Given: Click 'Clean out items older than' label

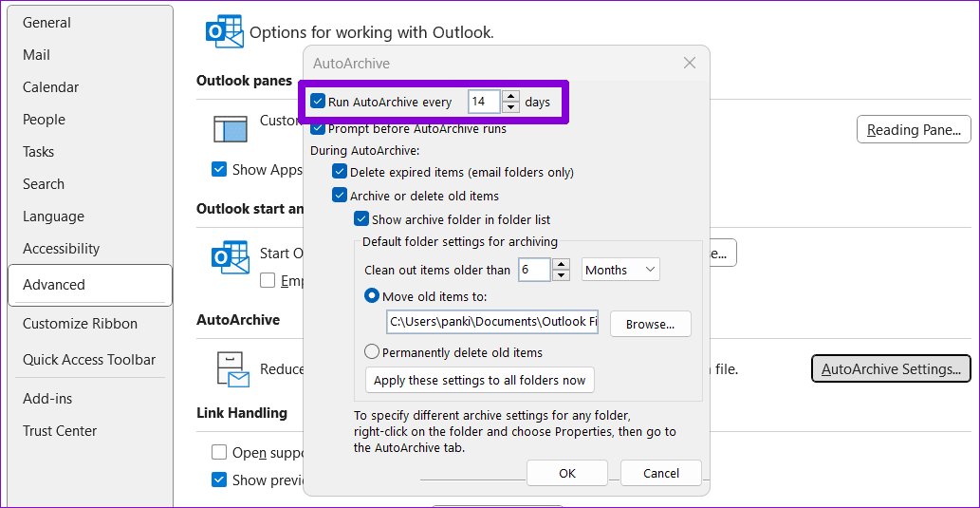Looking at the screenshot, I should [x=437, y=271].
